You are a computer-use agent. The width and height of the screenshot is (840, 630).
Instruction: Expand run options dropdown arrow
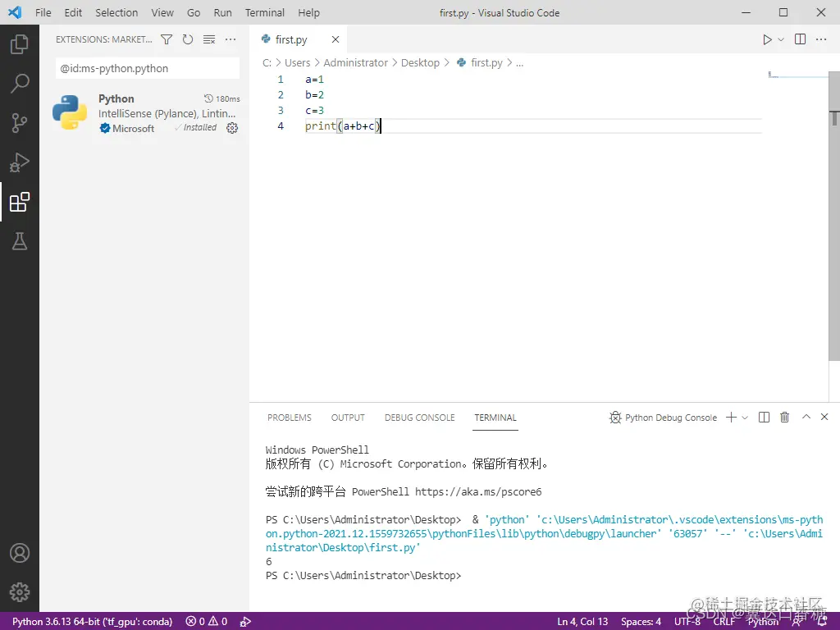tap(781, 39)
